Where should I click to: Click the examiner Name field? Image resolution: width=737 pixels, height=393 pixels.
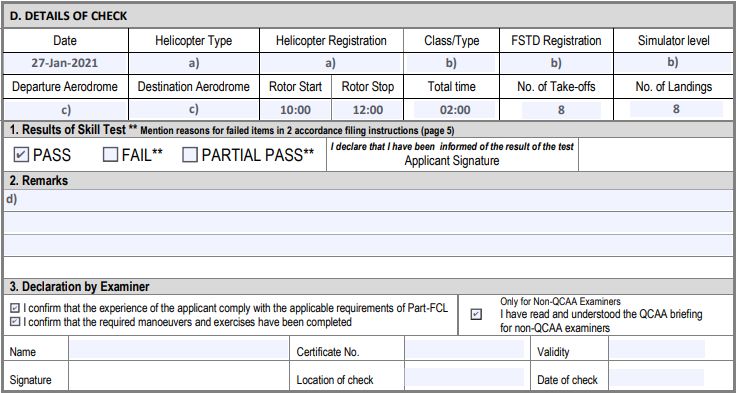coord(179,350)
